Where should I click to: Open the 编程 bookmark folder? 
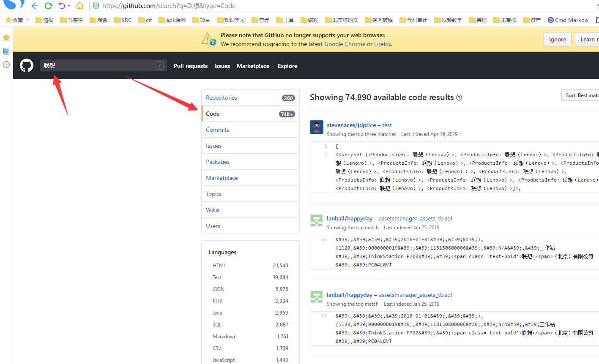point(309,20)
